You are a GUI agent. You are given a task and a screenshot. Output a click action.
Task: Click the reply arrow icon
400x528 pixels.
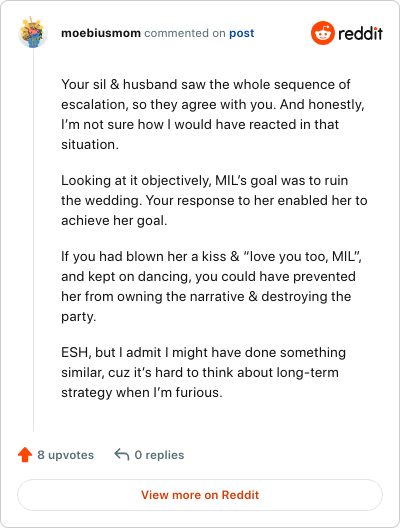click(x=122, y=455)
